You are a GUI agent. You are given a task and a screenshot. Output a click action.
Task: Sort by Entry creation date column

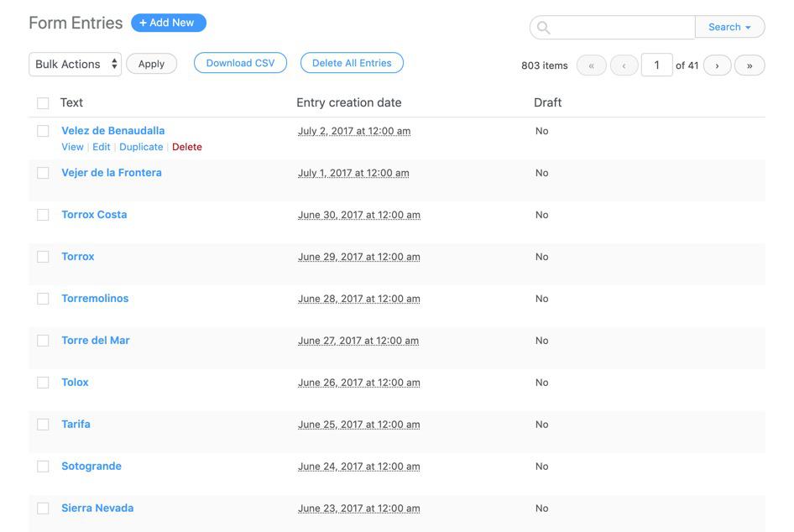pos(348,102)
